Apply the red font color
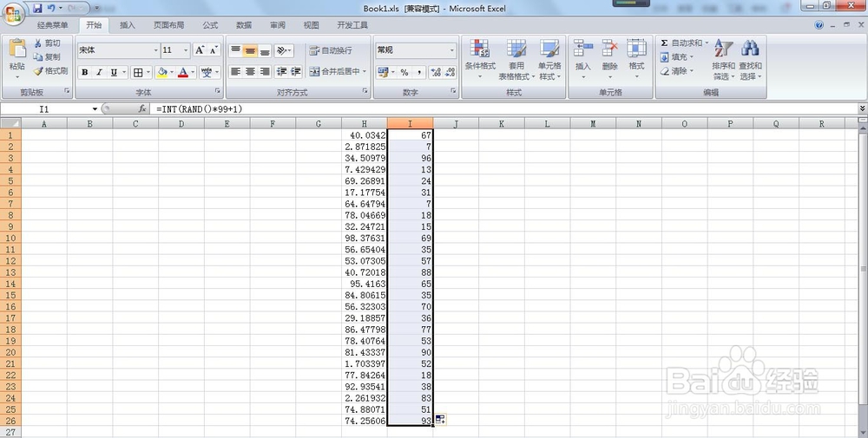868x438 pixels. click(x=183, y=73)
